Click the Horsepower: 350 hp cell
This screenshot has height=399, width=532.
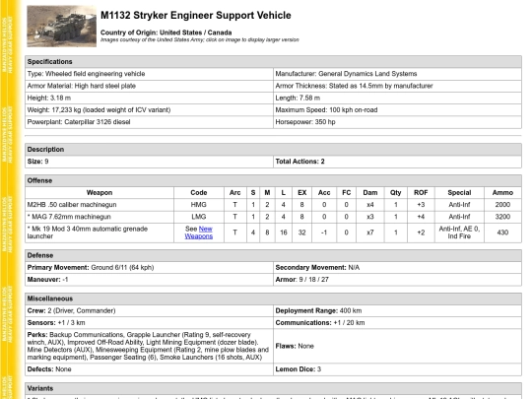(x=397, y=122)
